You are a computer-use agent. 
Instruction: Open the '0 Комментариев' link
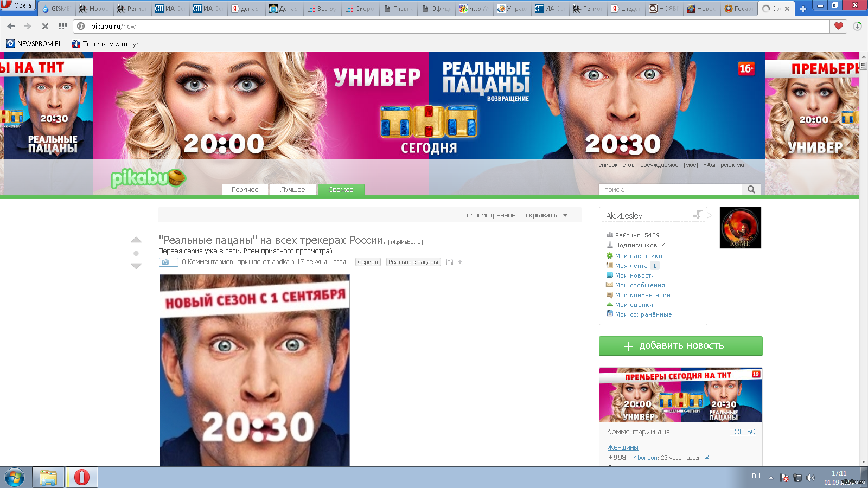pos(207,262)
